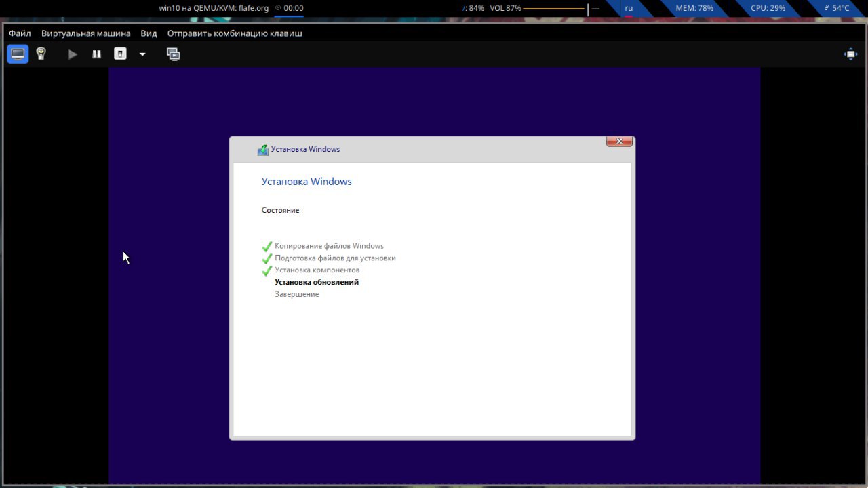This screenshot has width=868, height=488.
Task: Start the virtual machine play button
Action: (73, 54)
